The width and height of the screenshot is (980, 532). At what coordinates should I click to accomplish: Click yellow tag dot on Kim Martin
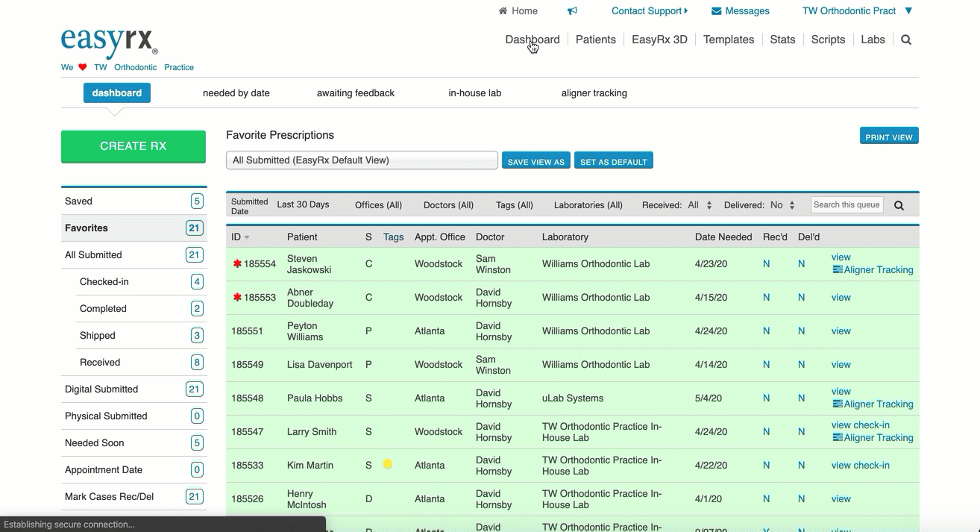[388, 464]
